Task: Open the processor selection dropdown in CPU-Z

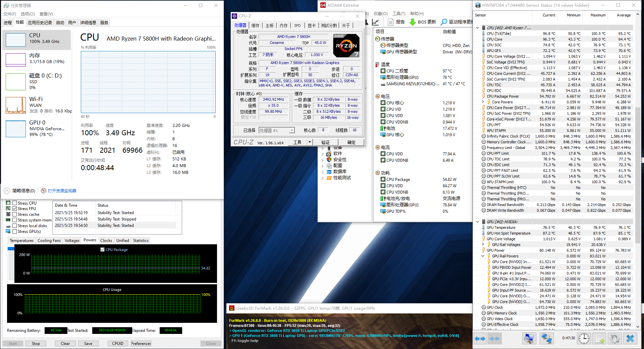Action: [292, 131]
